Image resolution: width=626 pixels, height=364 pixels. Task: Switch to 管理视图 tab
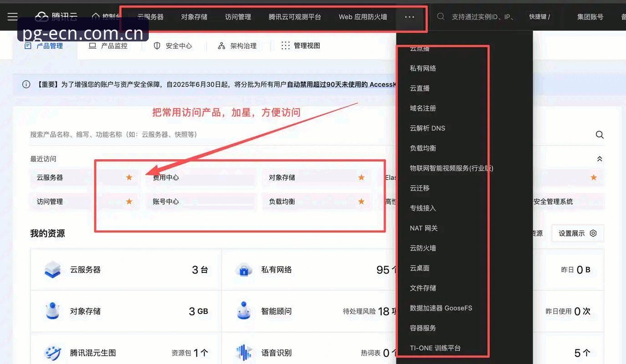(301, 45)
